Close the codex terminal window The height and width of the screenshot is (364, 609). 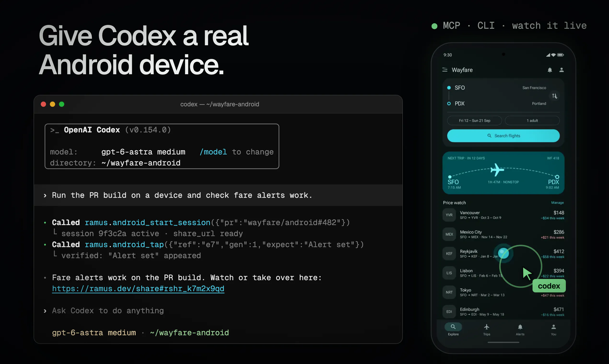[x=43, y=104]
